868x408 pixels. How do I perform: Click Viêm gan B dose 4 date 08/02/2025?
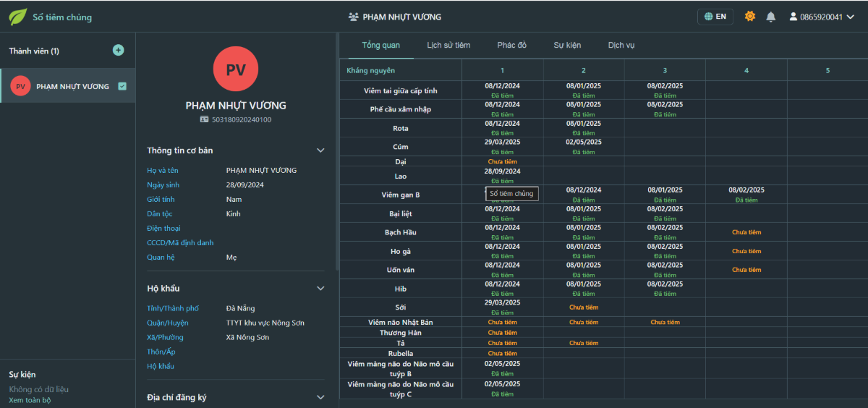[746, 190]
